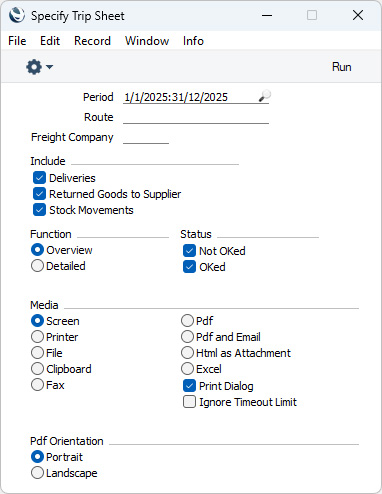Image resolution: width=382 pixels, height=494 pixels.
Task: Expand the gear dropdown arrow
Action: [x=50, y=67]
